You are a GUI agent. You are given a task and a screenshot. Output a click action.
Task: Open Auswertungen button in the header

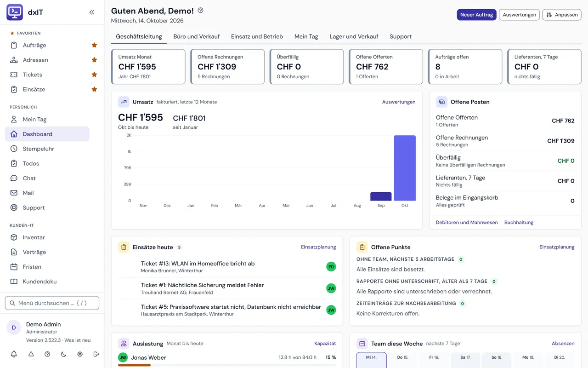(520, 15)
